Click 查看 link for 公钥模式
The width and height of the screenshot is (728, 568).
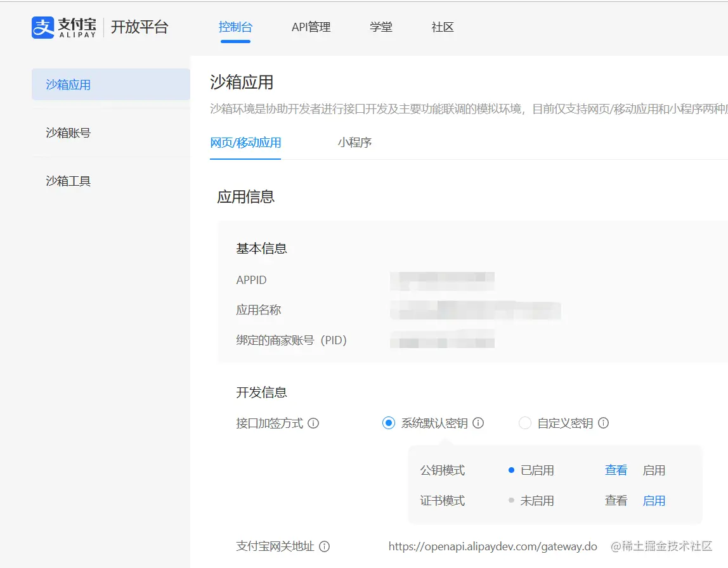tap(616, 470)
